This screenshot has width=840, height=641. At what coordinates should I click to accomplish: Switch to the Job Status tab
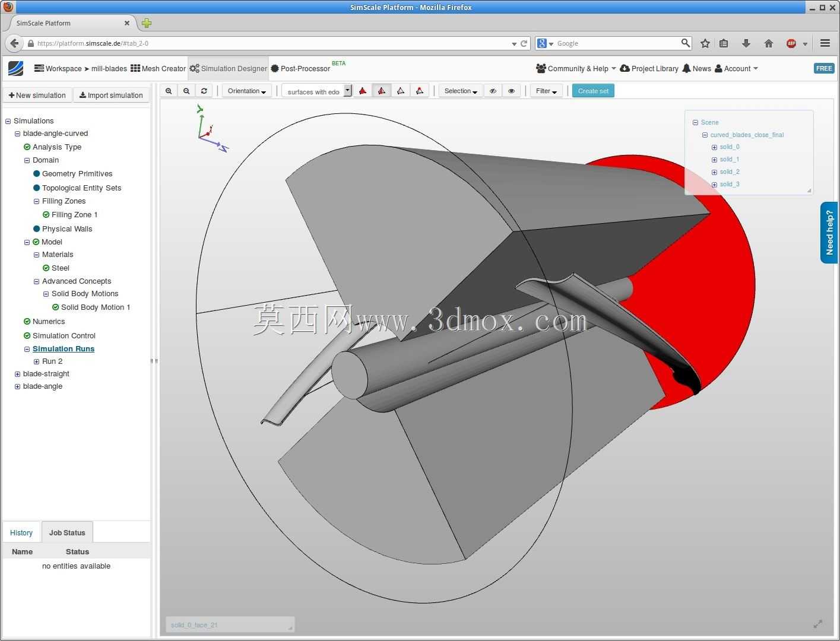point(67,533)
